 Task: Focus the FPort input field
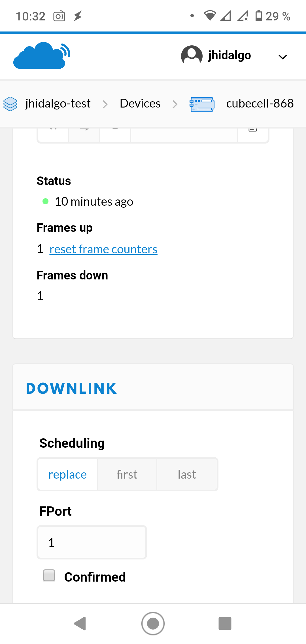92,542
